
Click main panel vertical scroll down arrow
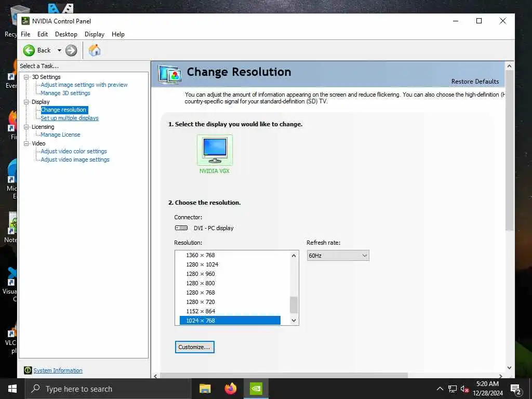[509, 368]
